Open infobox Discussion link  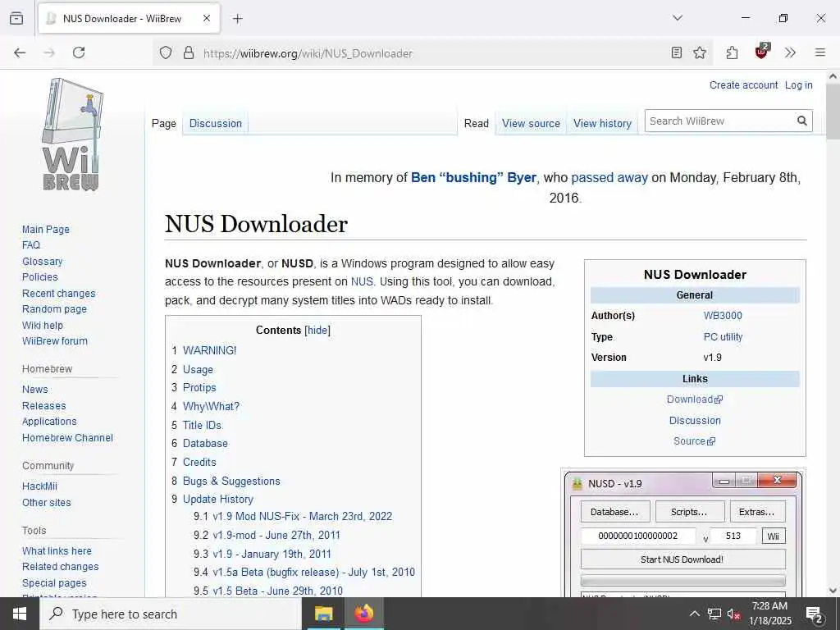pyautogui.click(x=695, y=421)
